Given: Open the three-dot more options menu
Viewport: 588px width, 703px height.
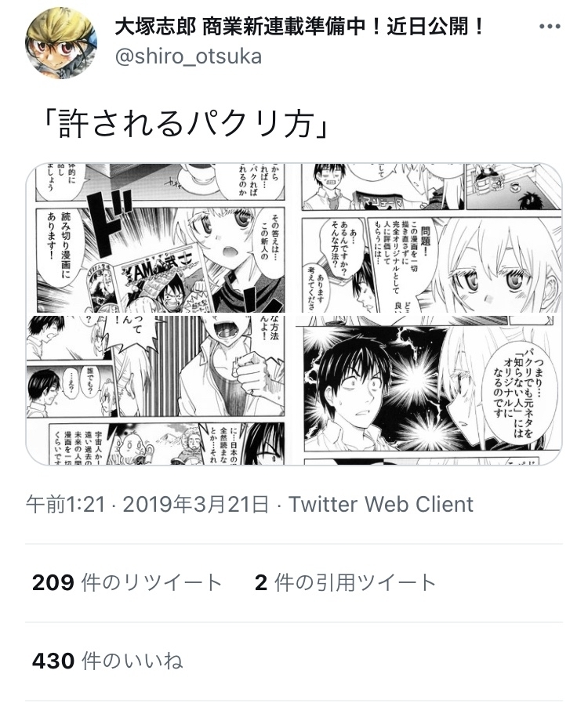Looking at the screenshot, I should 550,27.
